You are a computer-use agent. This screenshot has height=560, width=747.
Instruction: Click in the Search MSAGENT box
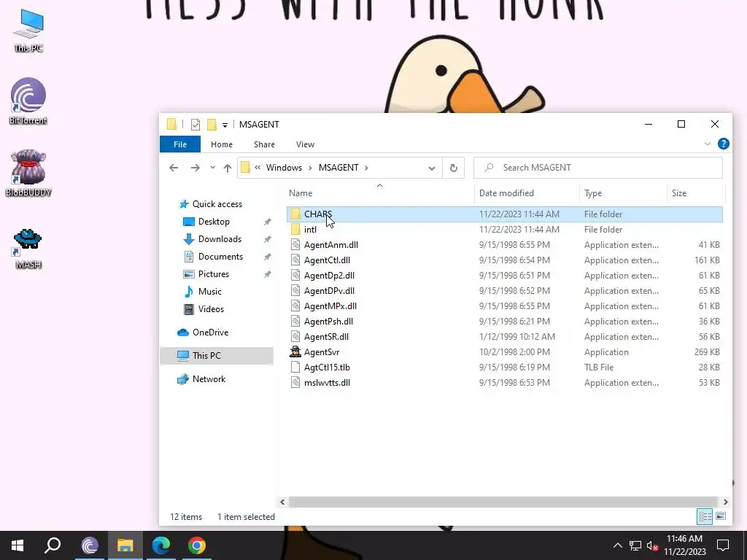[598, 168]
